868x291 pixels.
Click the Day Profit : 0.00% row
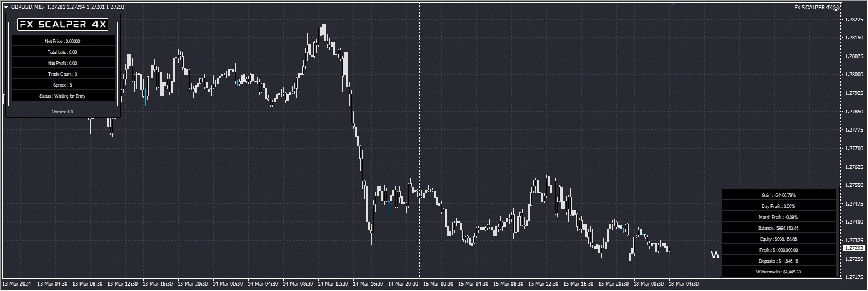(x=779, y=206)
